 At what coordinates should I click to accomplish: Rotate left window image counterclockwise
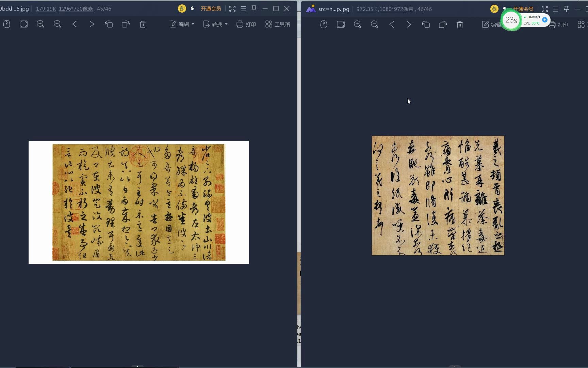[109, 24]
